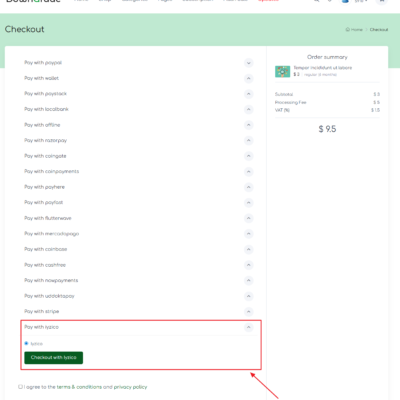400x400 pixels.
Task: Click the Pay with razorpay chevron icon
Action: coord(248,140)
